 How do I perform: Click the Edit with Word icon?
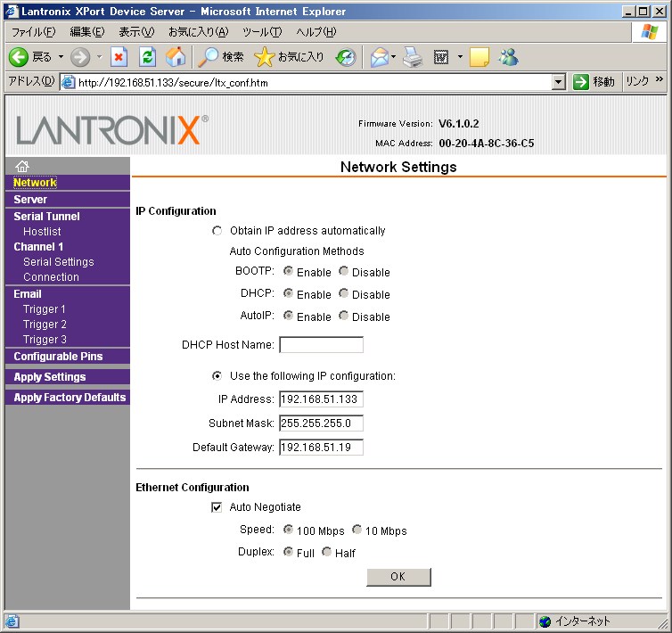click(x=441, y=57)
